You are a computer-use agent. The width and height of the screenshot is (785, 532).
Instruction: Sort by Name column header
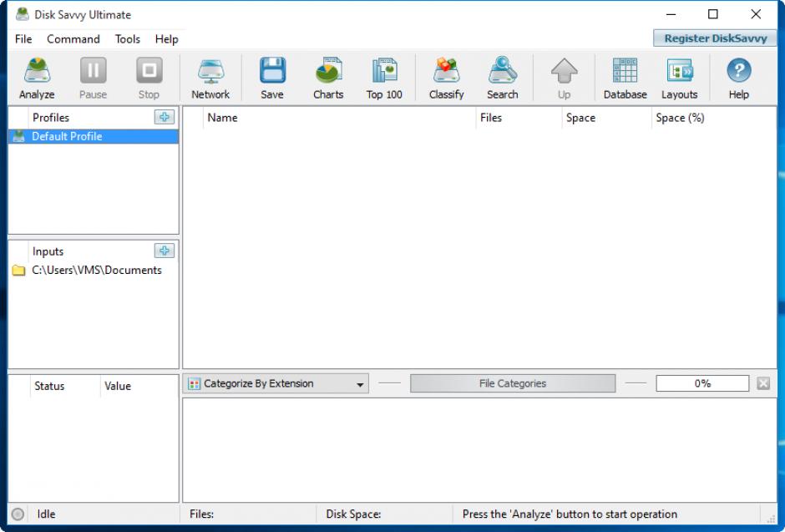[x=339, y=118]
